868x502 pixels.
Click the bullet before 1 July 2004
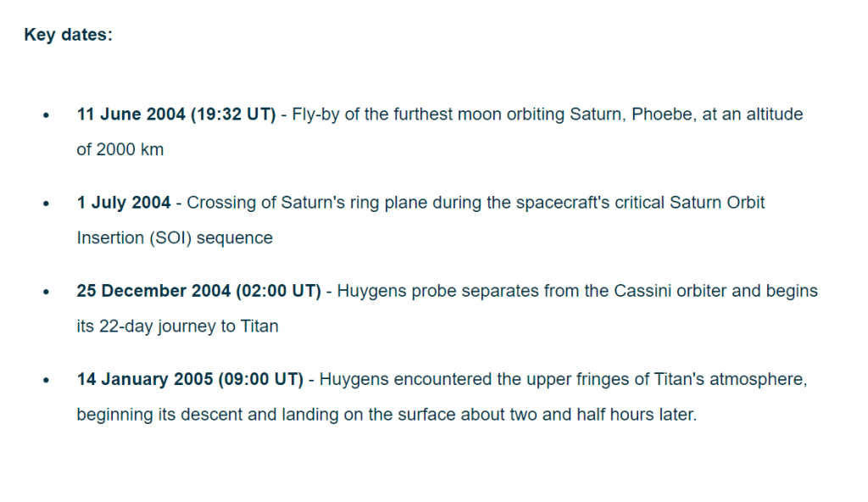click(46, 204)
